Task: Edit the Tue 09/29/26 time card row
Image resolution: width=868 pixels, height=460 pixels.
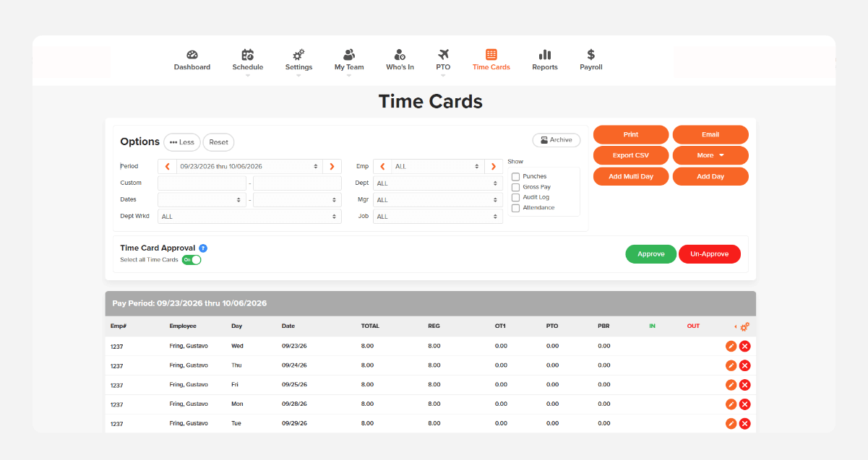Action: [x=731, y=423]
